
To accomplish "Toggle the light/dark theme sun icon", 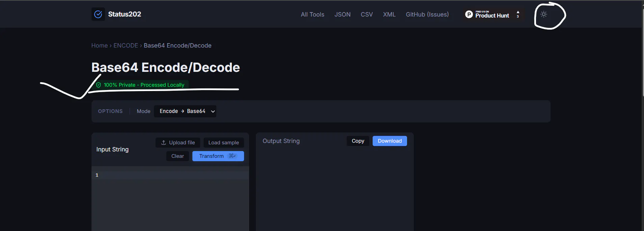I will [x=543, y=14].
